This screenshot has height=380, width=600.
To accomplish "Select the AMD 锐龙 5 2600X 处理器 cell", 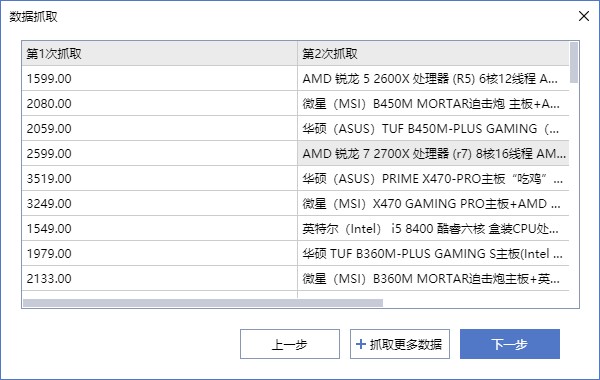I will coord(433,78).
